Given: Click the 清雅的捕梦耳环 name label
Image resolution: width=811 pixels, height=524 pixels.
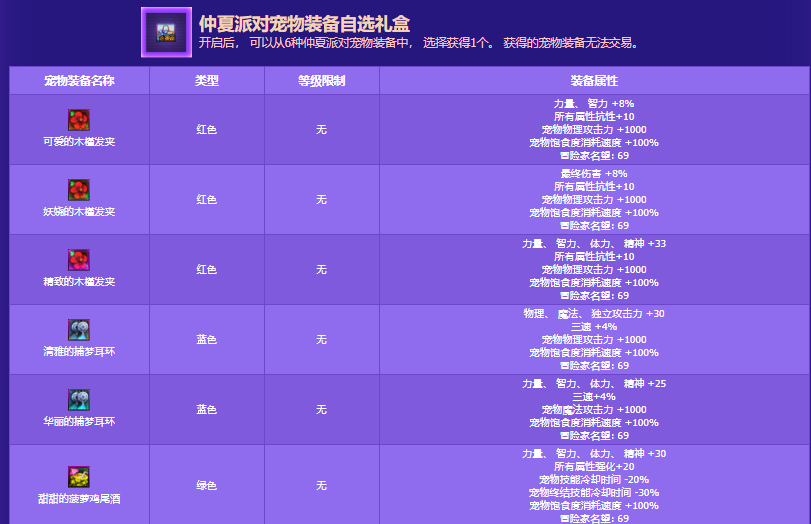Looking at the screenshot, I should (x=79, y=352).
